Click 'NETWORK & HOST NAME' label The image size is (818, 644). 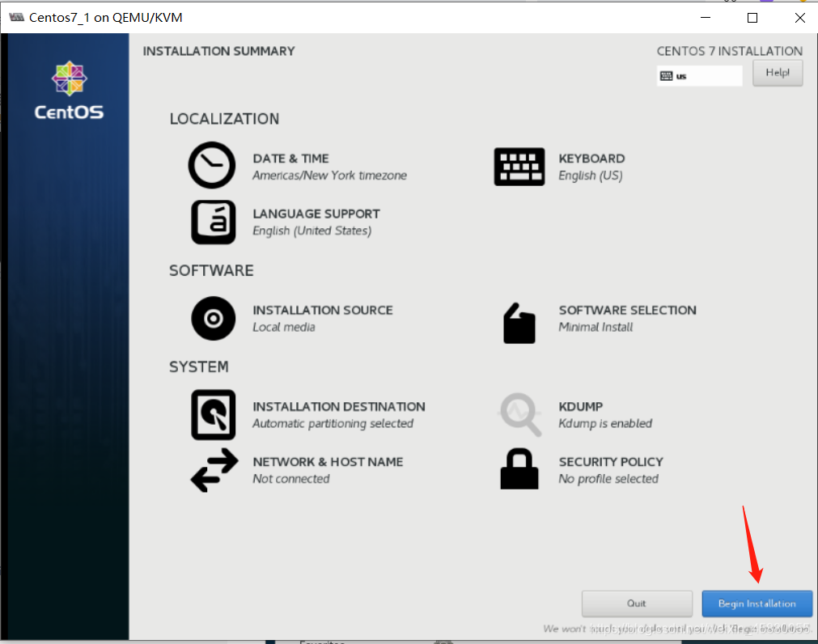[328, 462]
